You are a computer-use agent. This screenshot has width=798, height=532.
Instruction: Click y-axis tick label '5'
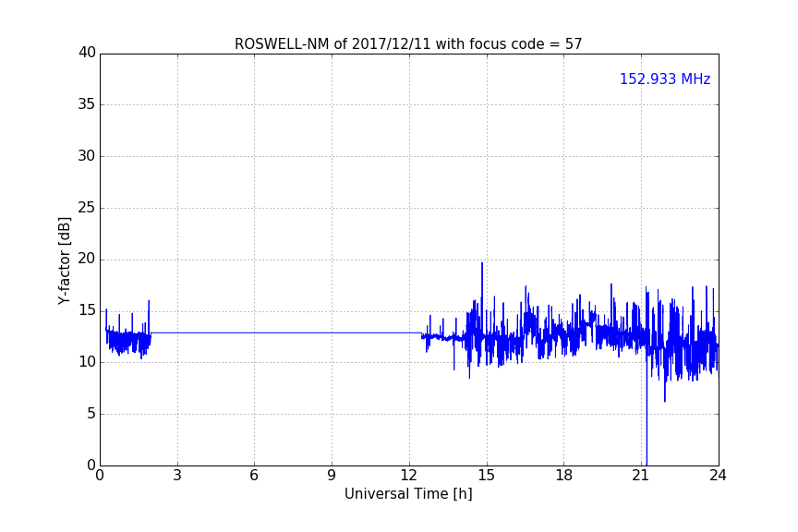(x=91, y=414)
